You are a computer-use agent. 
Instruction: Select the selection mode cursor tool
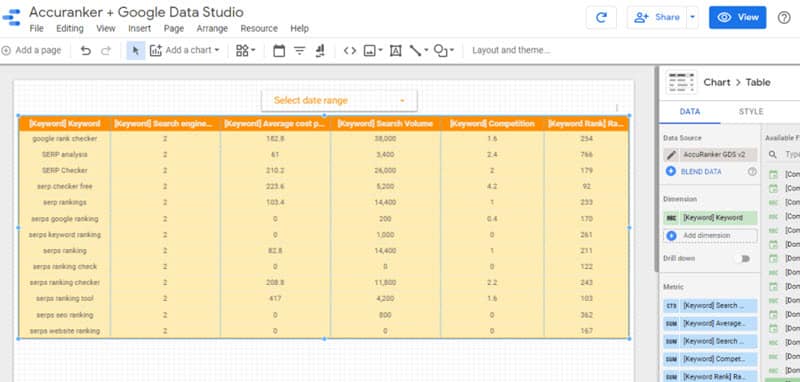pos(136,50)
